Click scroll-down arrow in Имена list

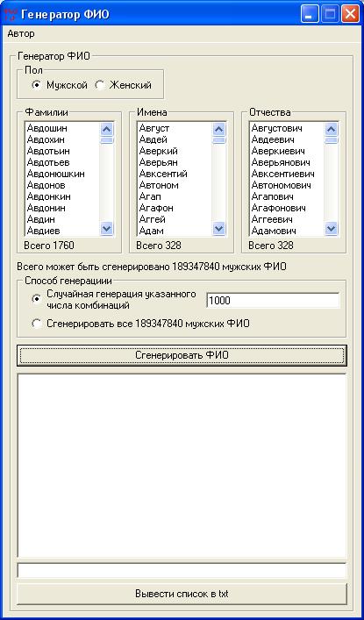(218, 228)
